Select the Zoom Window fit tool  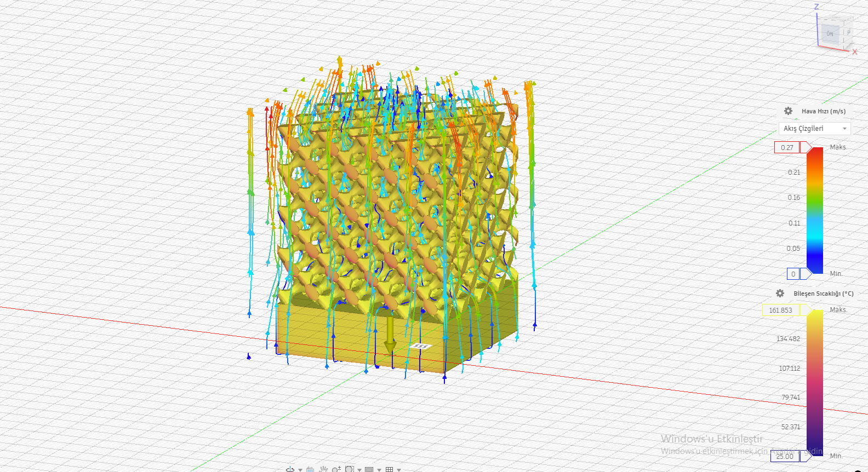click(349, 469)
